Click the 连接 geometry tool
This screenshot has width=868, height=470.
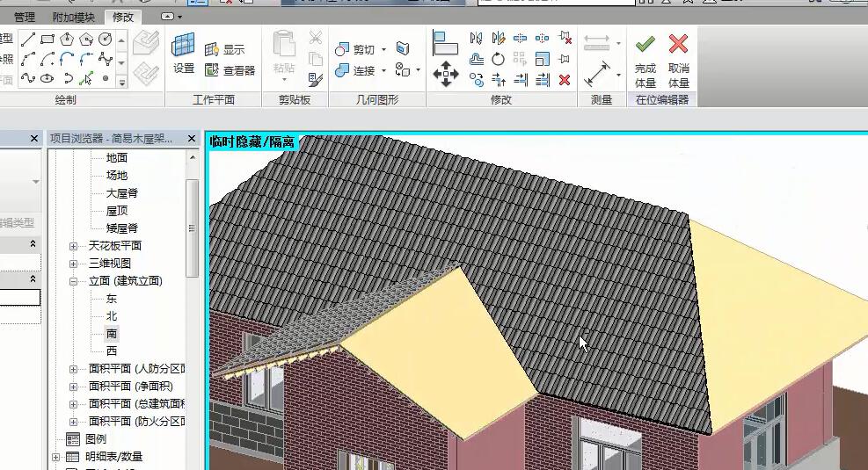point(354,71)
